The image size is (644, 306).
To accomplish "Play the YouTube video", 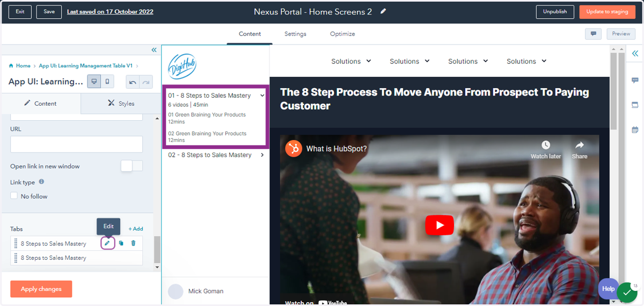I will pyautogui.click(x=440, y=225).
